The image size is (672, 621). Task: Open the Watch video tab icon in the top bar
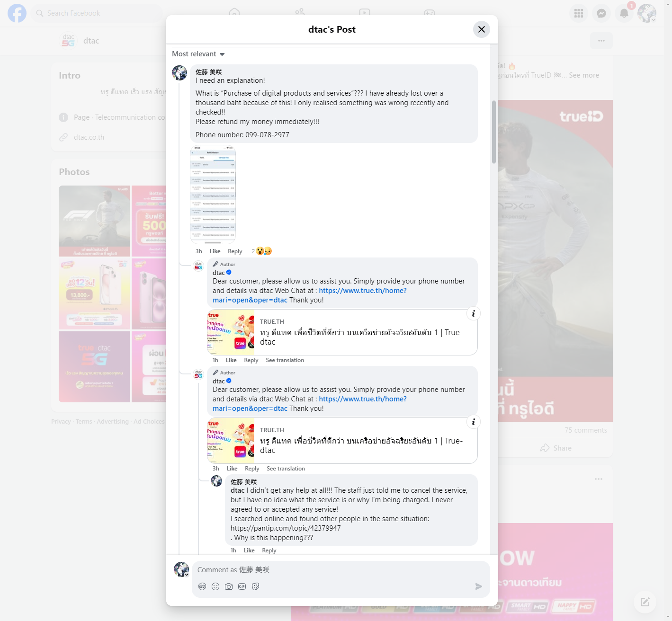364,12
